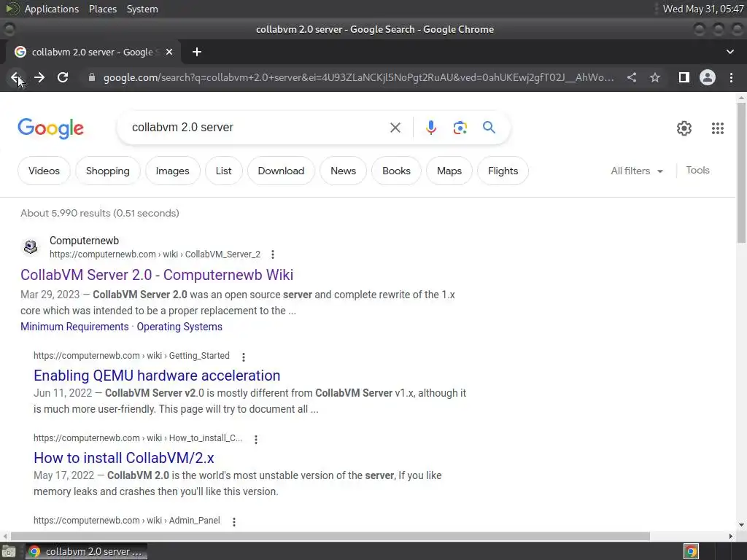Click the clock showing Wed May 31
This screenshot has height=560, width=747.
tap(703, 9)
